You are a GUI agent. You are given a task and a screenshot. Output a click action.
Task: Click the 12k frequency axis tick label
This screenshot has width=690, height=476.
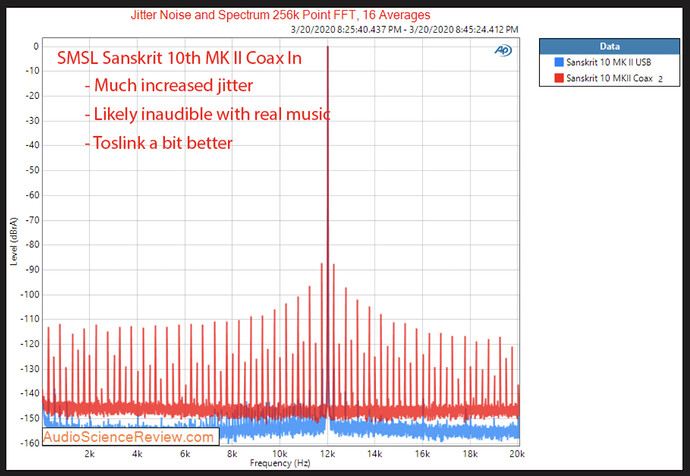327,454
